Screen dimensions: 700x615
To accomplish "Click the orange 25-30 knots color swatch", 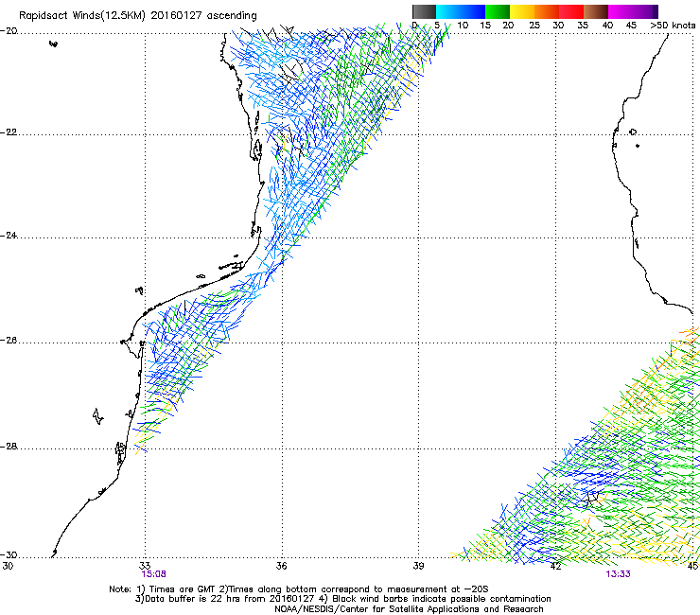I will click(x=547, y=11).
